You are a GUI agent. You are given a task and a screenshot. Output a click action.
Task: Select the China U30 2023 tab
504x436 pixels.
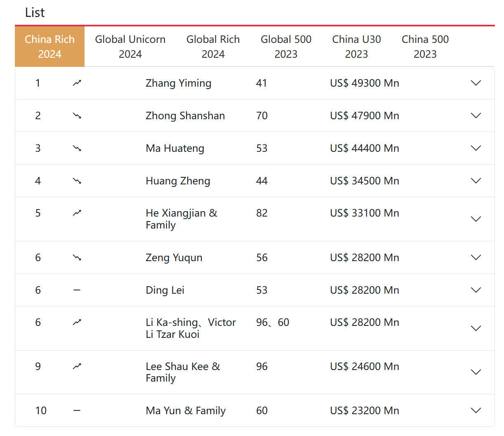click(x=356, y=46)
